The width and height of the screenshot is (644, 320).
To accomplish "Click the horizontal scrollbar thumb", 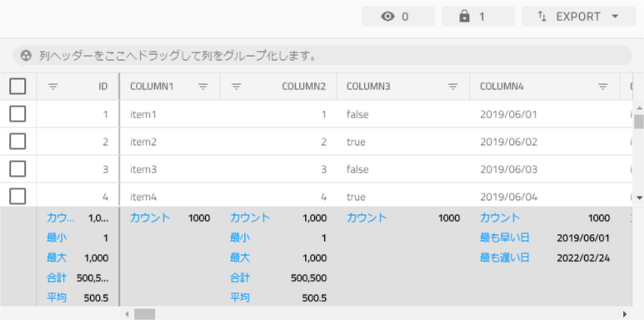I will (x=145, y=314).
